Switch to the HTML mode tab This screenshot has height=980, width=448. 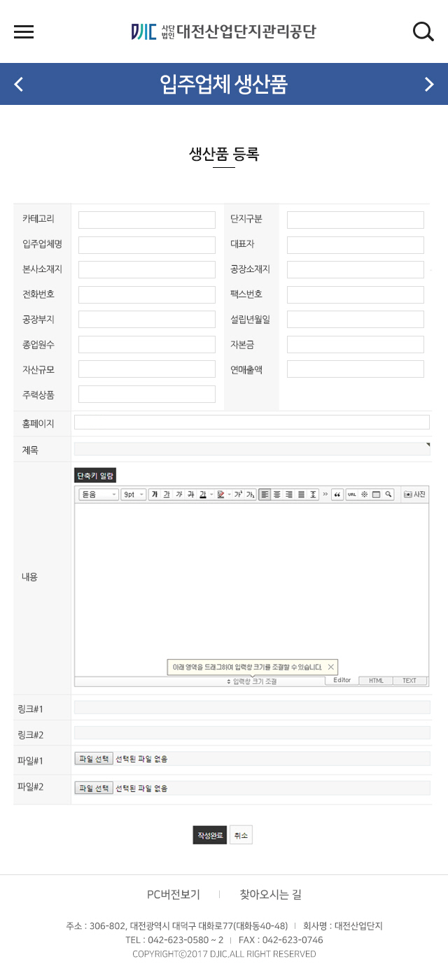coord(376,681)
